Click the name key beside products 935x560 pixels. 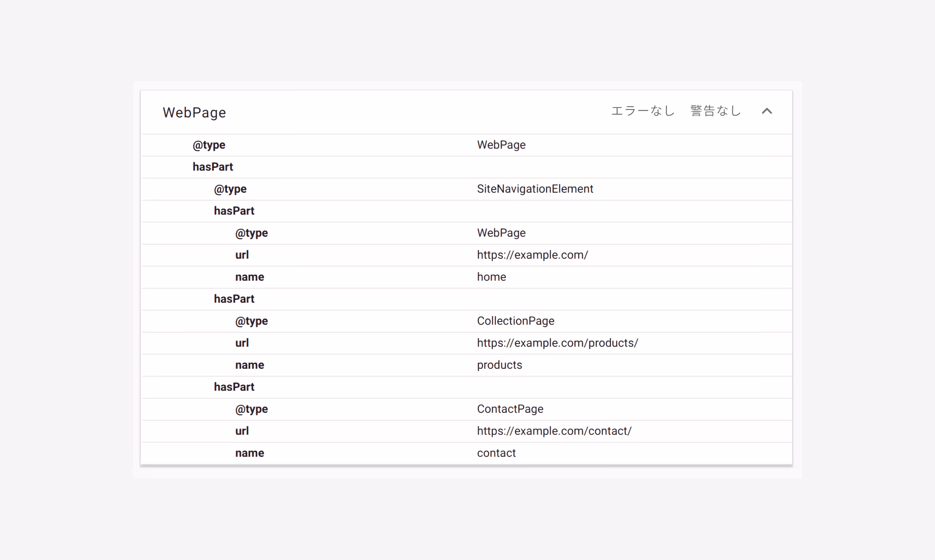[x=249, y=365]
